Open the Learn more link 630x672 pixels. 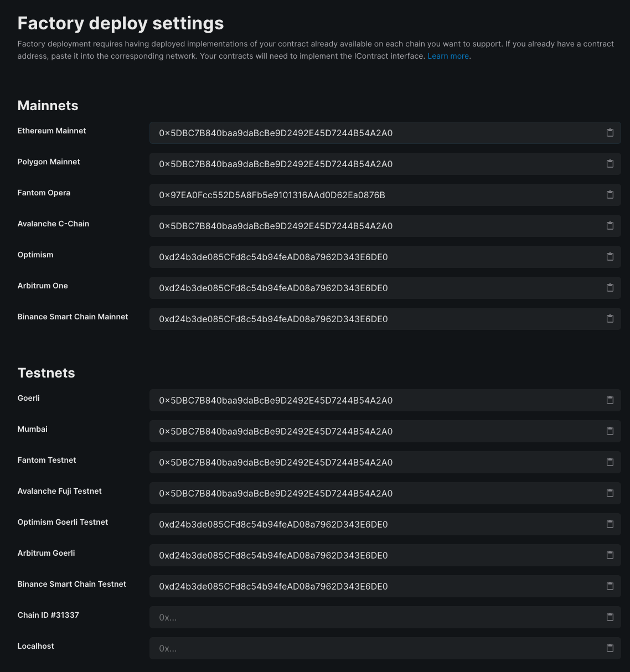[x=448, y=56]
